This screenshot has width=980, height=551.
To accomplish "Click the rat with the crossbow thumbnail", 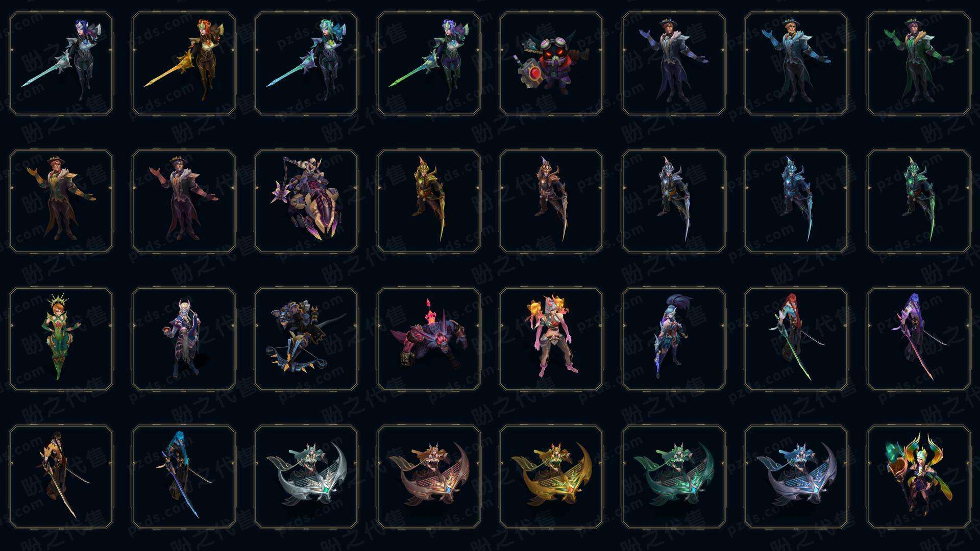I will pos(306,339).
